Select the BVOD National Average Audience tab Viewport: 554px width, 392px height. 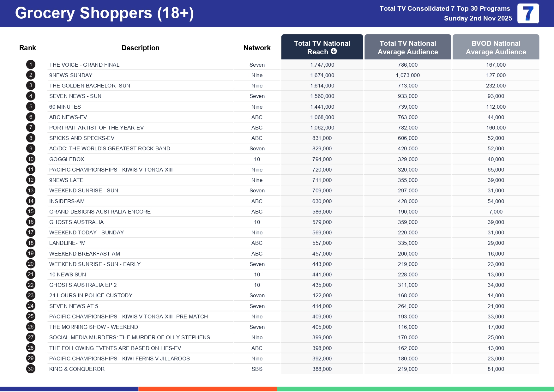click(496, 47)
